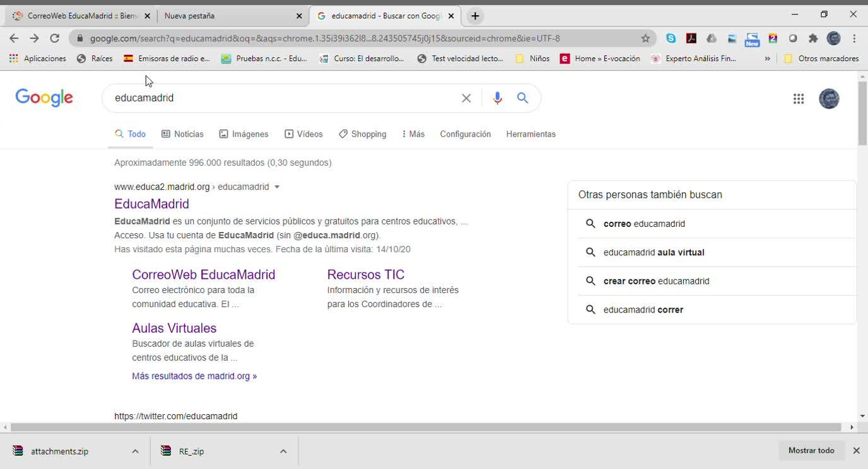Open the Otros marcadores bookmarks folder

(821, 59)
